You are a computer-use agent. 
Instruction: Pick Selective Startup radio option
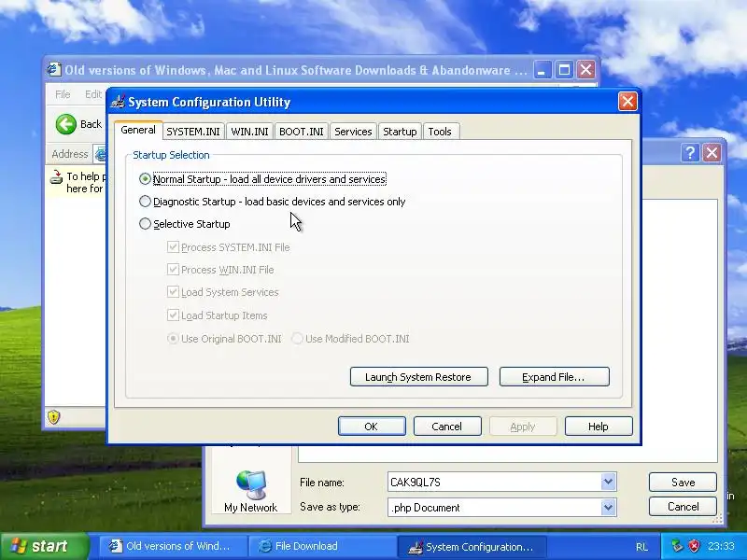(x=145, y=224)
